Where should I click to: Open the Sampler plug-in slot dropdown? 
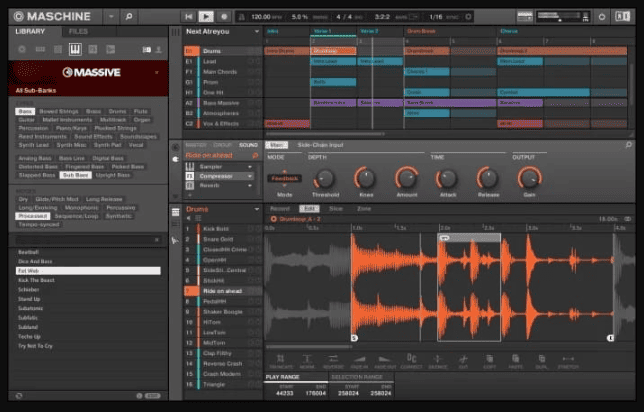point(250,167)
